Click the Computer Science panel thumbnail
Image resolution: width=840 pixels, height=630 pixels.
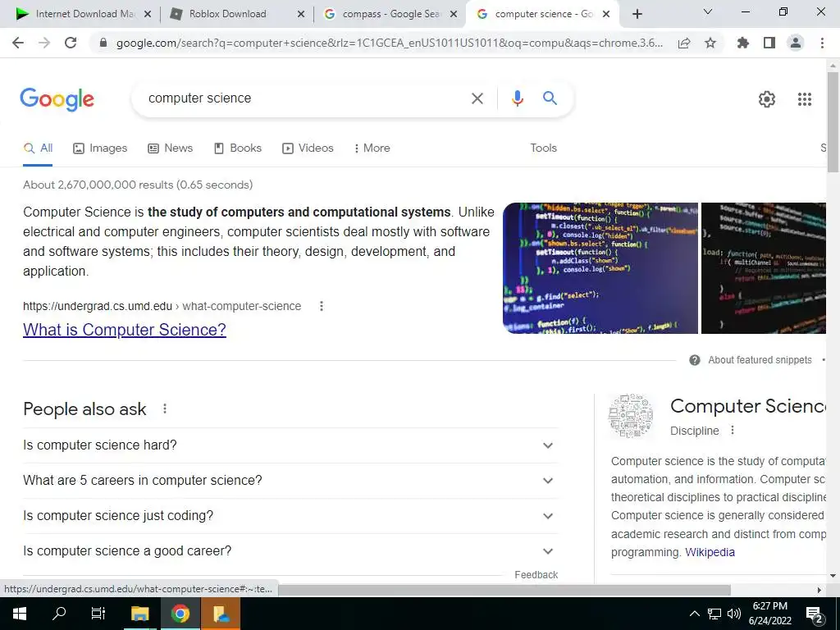(x=631, y=416)
